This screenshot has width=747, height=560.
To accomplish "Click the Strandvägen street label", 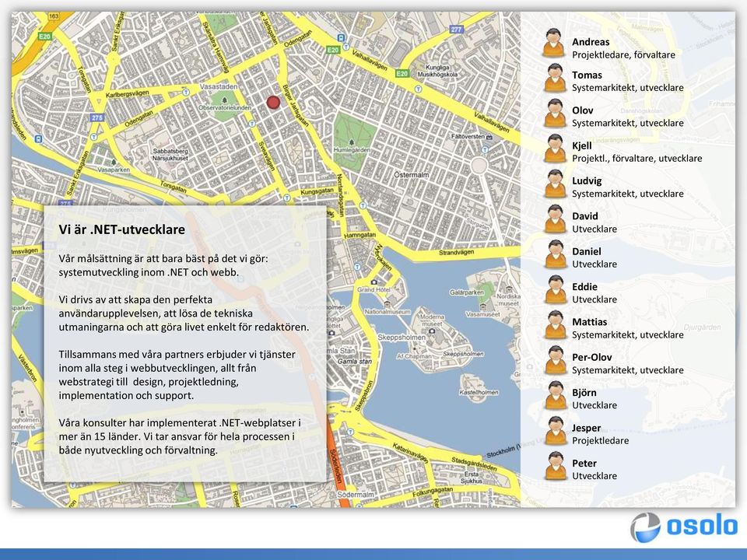I will click(456, 252).
